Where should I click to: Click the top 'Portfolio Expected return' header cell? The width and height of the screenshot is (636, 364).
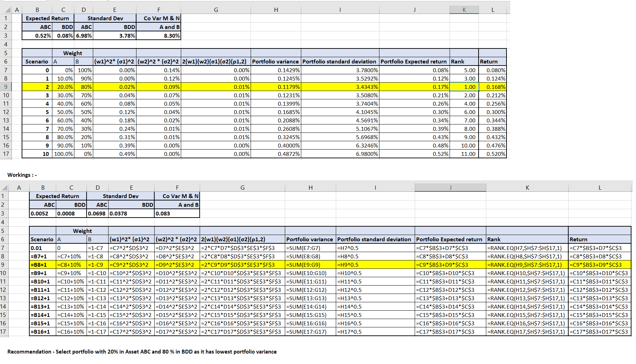click(414, 61)
